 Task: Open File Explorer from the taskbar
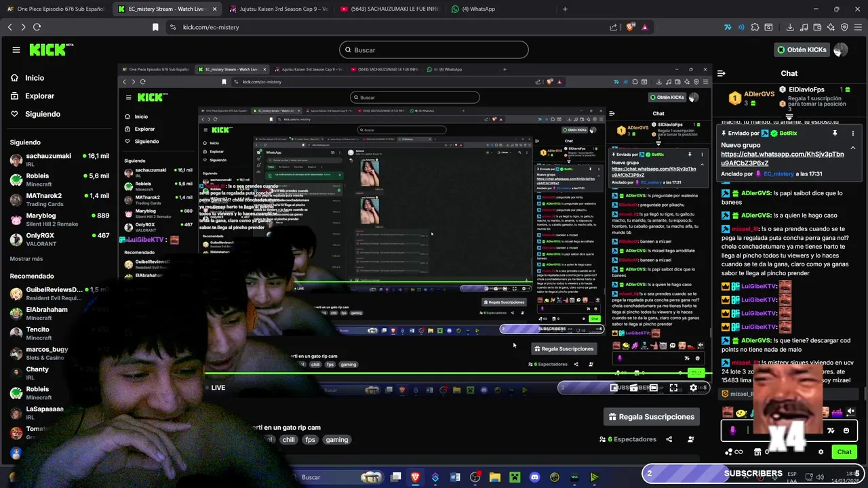tap(495, 477)
